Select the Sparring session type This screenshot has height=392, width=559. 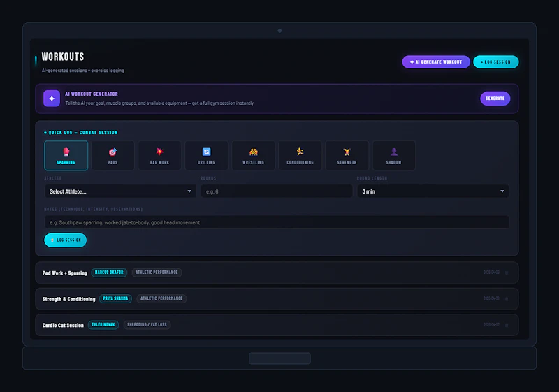66,156
